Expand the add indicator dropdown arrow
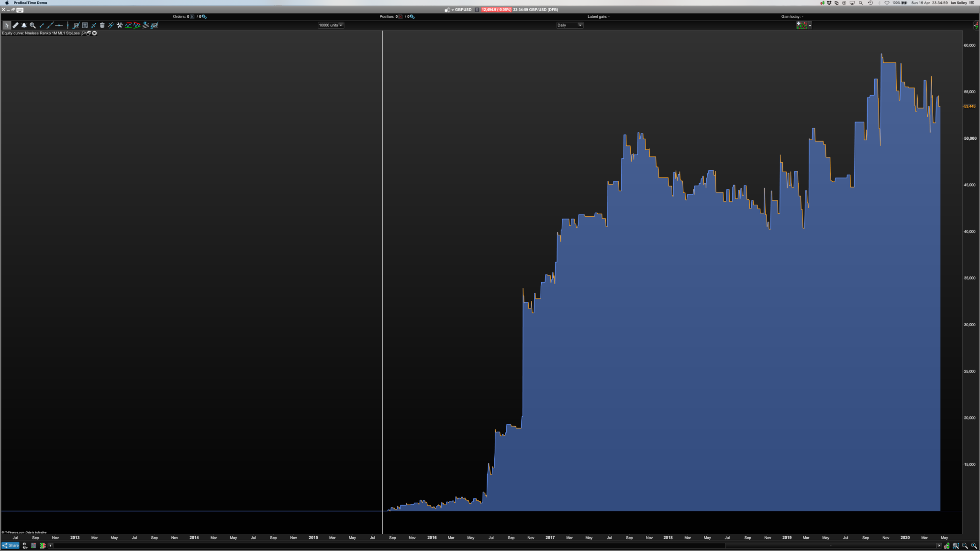The image size is (980, 551). (x=810, y=25)
